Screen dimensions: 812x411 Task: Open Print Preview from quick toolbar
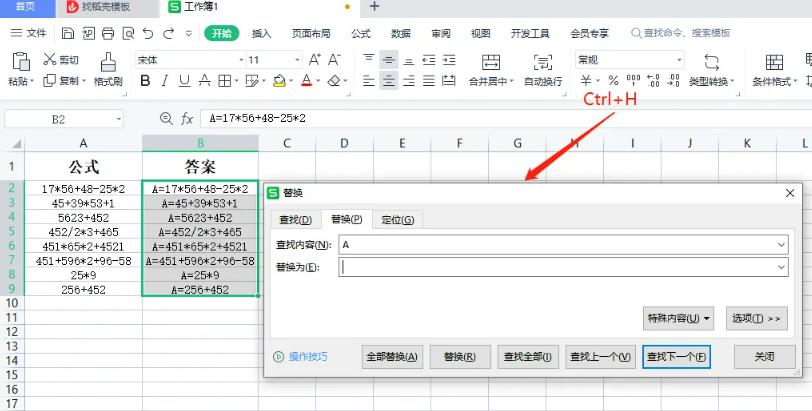pos(128,34)
